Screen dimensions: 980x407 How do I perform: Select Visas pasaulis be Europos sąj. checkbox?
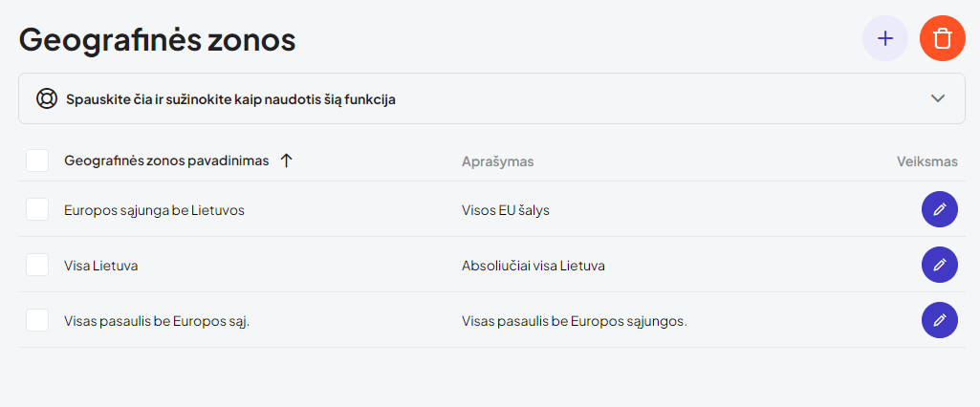(x=37, y=320)
